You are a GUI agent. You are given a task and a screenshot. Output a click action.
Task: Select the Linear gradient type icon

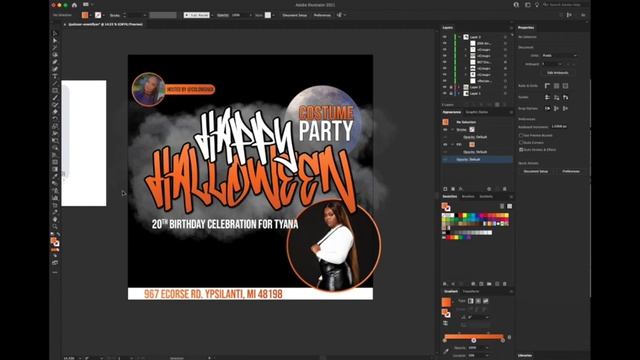point(471,301)
